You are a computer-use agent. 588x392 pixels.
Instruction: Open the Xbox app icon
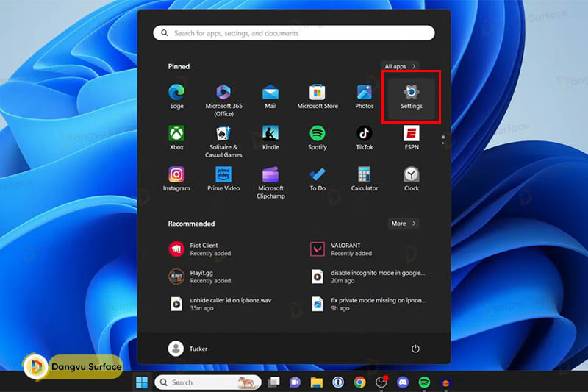(x=176, y=137)
